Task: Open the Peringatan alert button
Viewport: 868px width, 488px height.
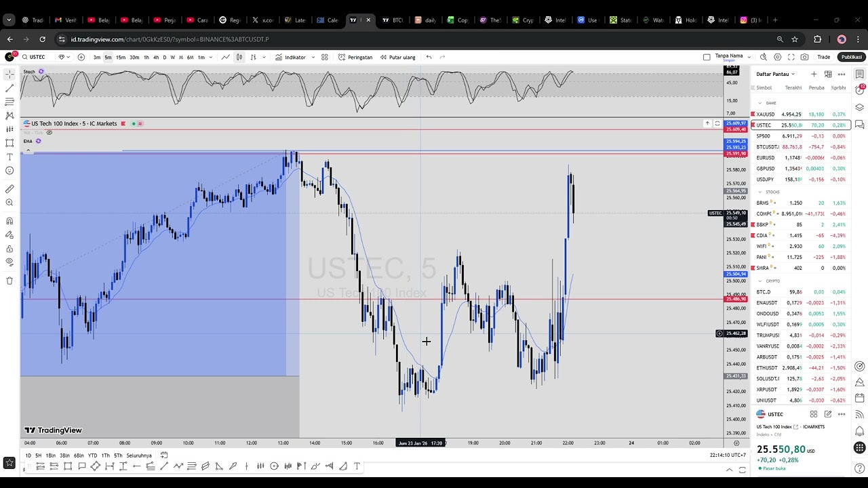Action: [x=355, y=57]
